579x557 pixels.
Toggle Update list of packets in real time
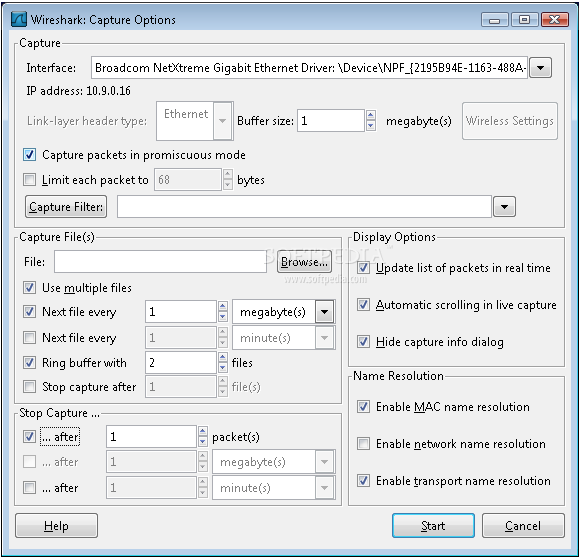363,268
